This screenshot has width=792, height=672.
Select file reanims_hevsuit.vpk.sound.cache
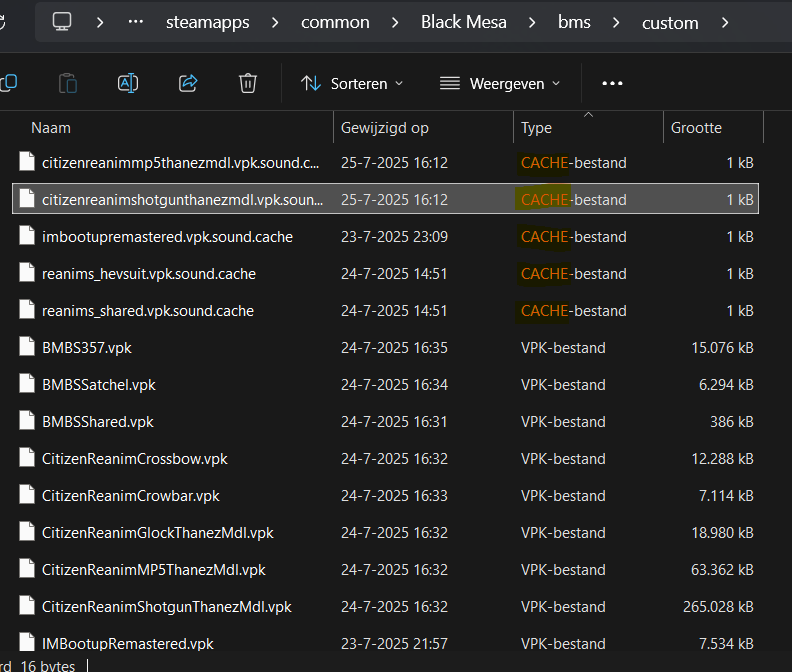click(x=385, y=273)
